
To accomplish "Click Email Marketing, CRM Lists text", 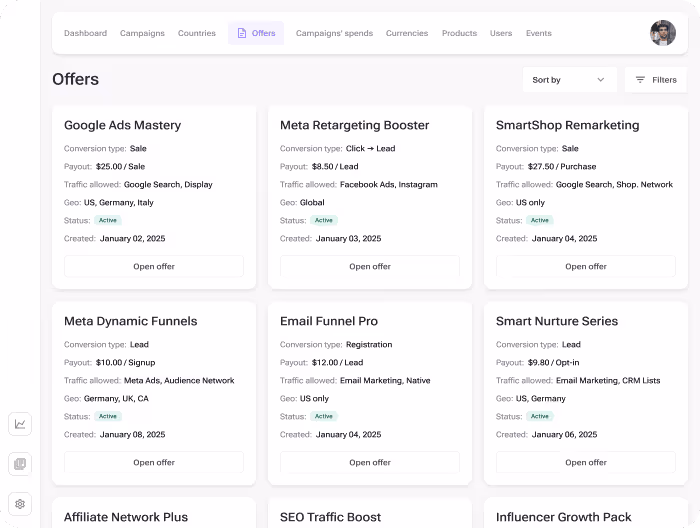I will coord(608,381).
